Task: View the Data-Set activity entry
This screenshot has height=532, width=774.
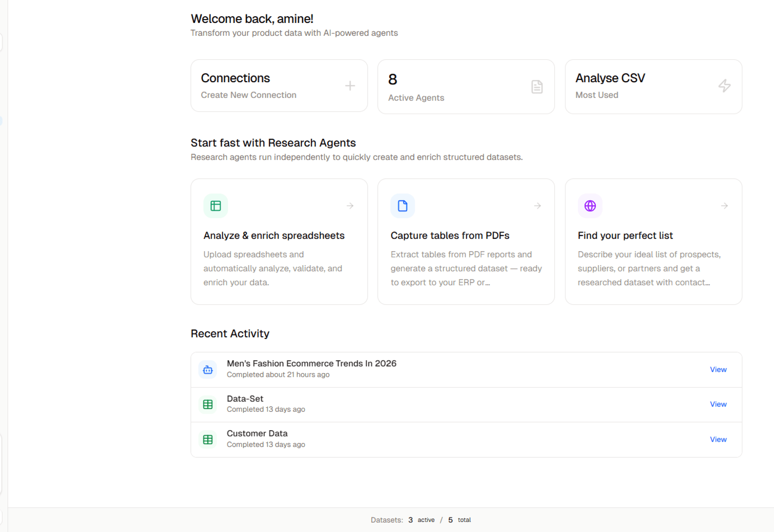Action: (x=718, y=404)
